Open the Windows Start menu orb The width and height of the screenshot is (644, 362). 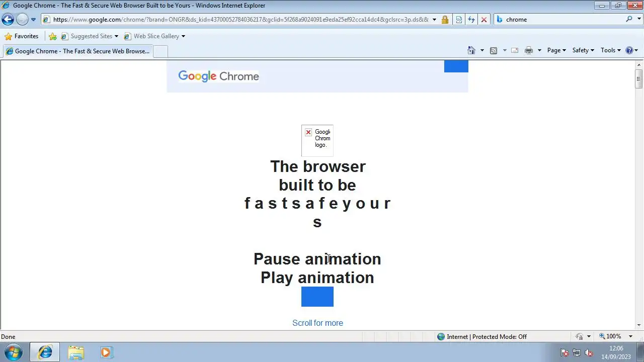[x=14, y=352]
